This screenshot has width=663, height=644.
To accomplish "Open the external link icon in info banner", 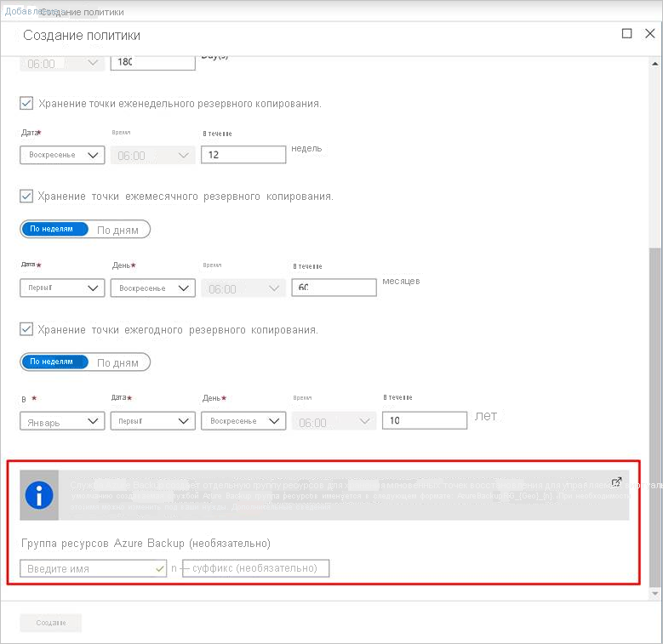I will 616,482.
